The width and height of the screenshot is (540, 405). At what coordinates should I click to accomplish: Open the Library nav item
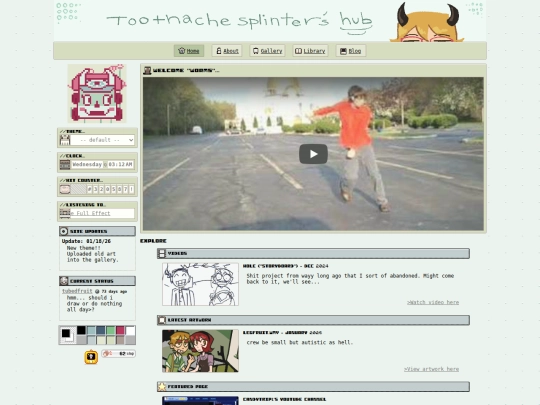point(310,51)
